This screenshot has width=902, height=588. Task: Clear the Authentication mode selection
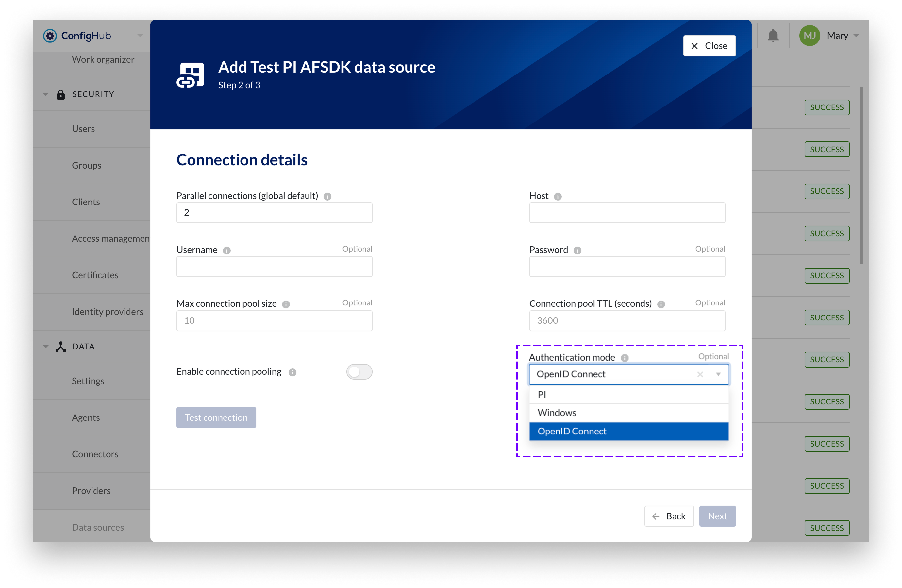click(x=700, y=374)
